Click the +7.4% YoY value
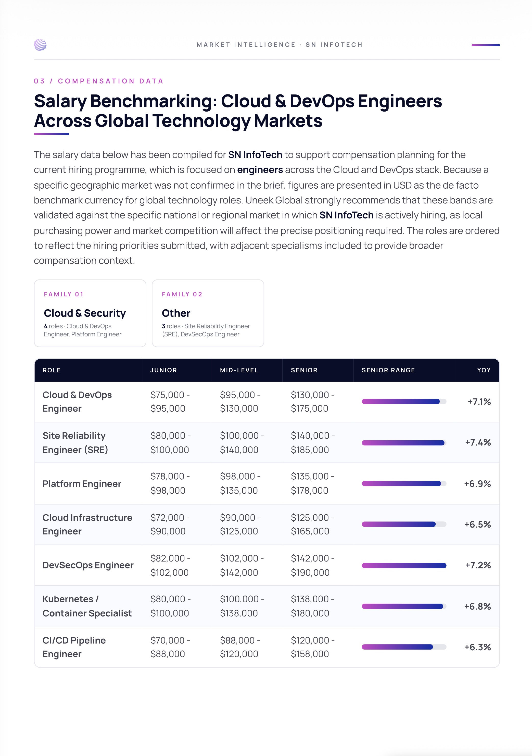The width and height of the screenshot is (532, 756). 478,442
